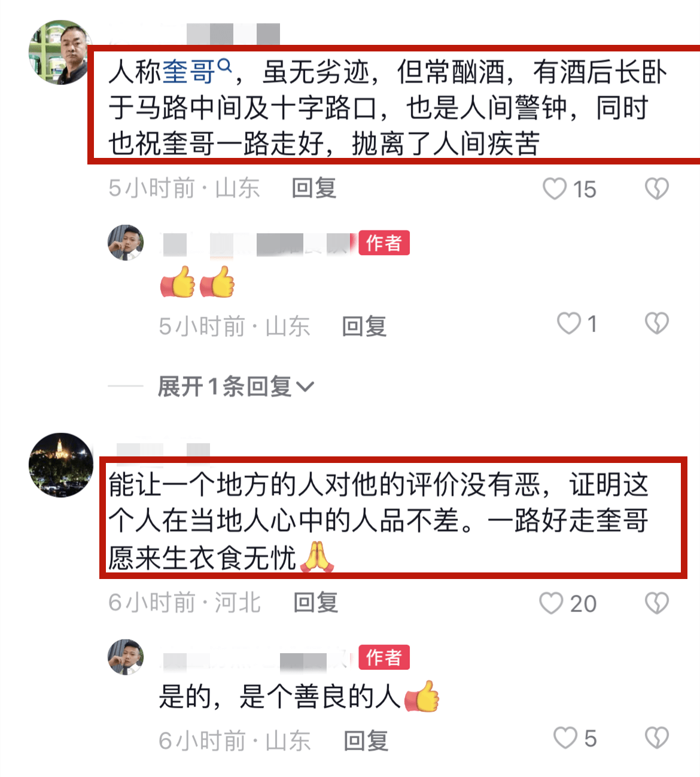Tap the 作者 badge on lower reply
Viewport: 700px width, 777px height.
point(384,657)
